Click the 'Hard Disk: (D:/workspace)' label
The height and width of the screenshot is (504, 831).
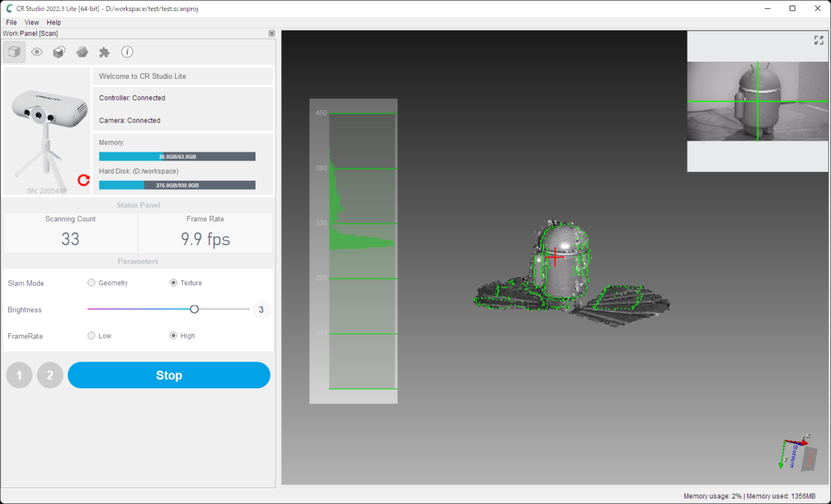click(x=139, y=171)
